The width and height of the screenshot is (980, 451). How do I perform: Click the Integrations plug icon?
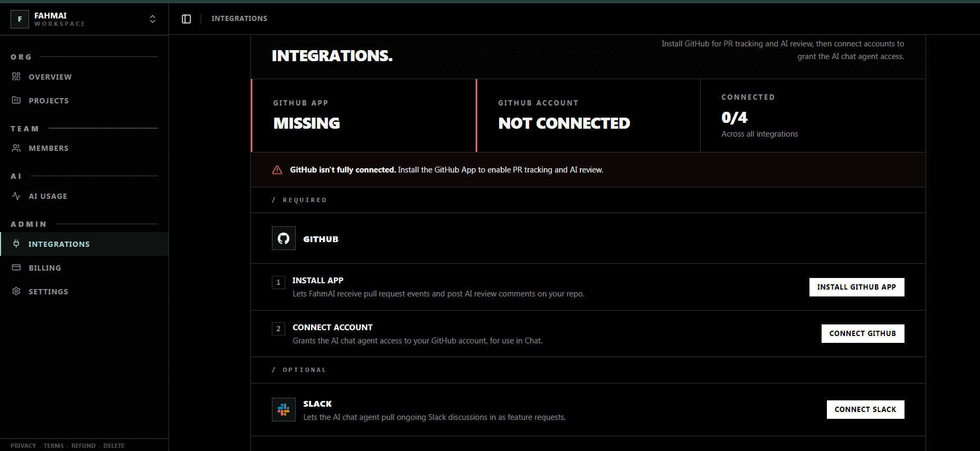(16, 244)
